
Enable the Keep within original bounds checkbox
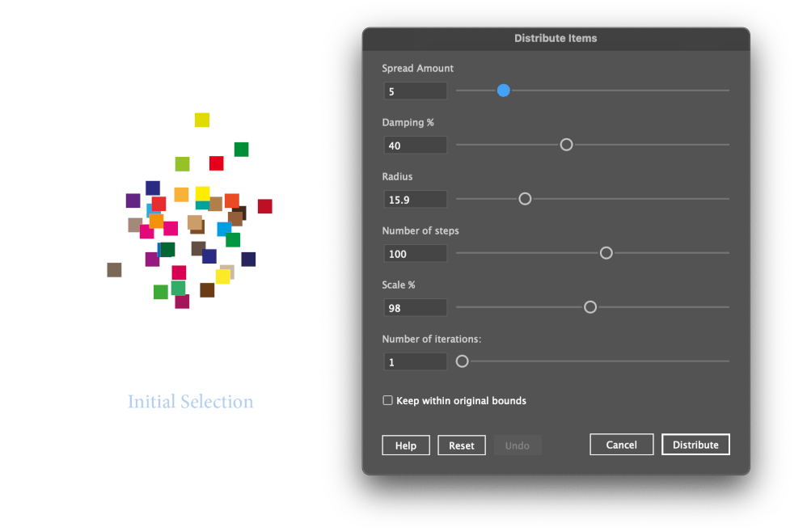pyautogui.click(x=387, y=400)
